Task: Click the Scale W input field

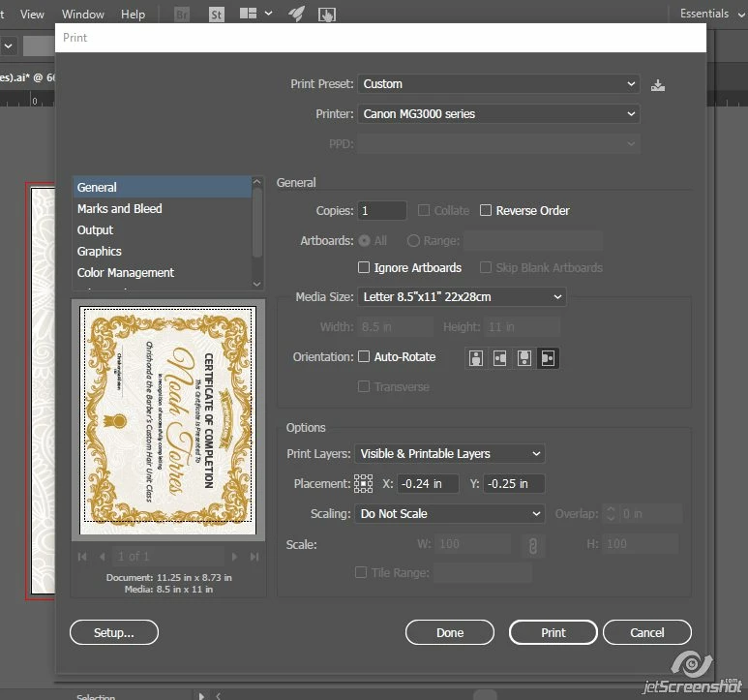Action: point(473,544)
